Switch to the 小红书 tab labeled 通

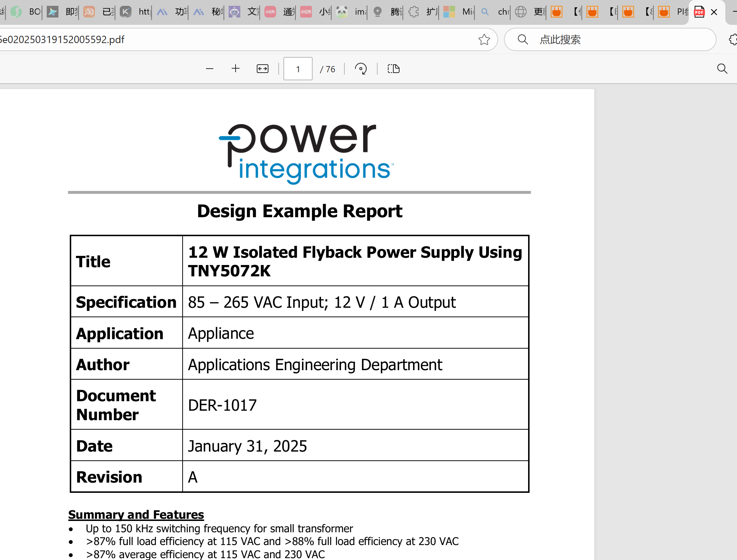[x=279, y=12]
